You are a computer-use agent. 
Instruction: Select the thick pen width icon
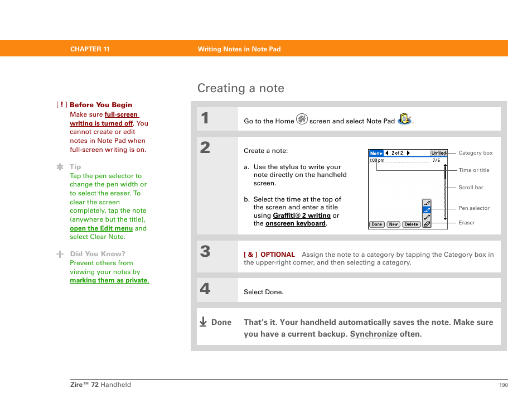(x=427, y=217)
